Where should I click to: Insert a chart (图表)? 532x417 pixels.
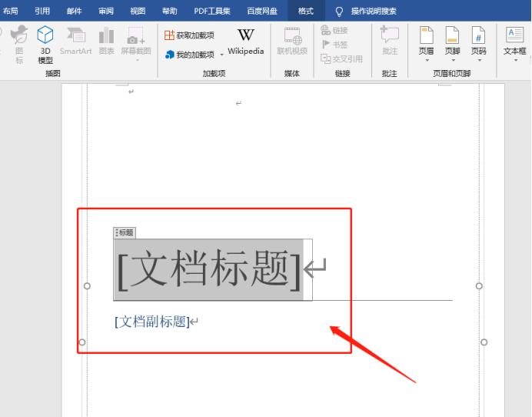pyautogui.click(x=107, y=41)
